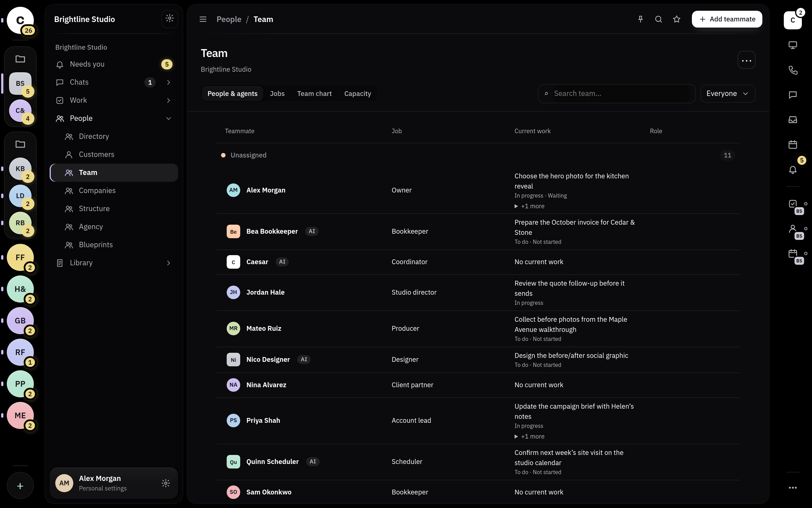This screenshot has width=812, height=508.
Task: Click the plus button to add workspace
Action: 20,486
